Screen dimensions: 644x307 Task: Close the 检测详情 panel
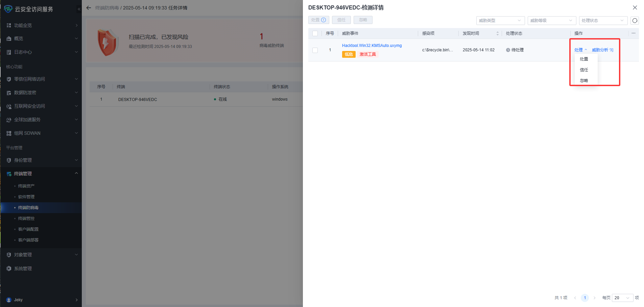pos(635,7)
